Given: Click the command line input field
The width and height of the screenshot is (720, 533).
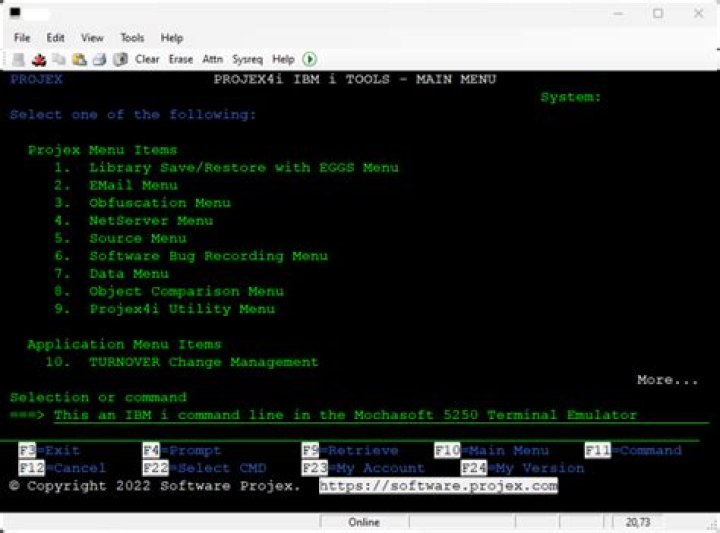Looking at the screenshot, I should 381,415.
